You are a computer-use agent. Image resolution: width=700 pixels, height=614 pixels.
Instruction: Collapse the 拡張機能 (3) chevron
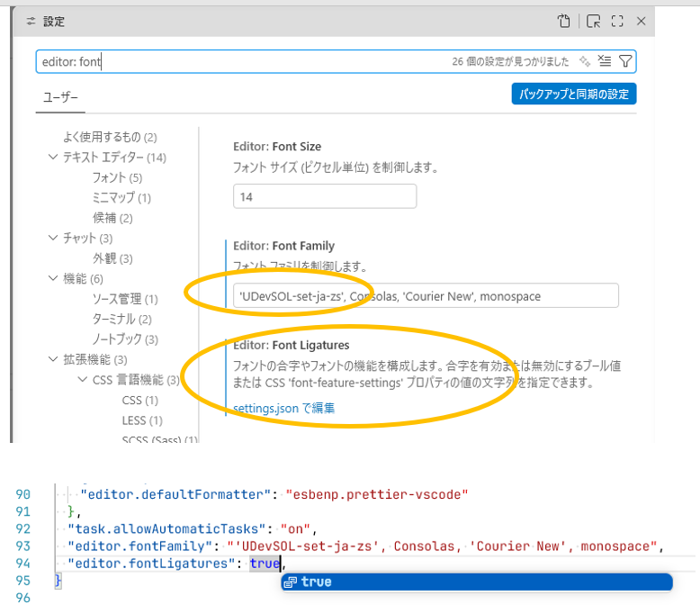53,359
